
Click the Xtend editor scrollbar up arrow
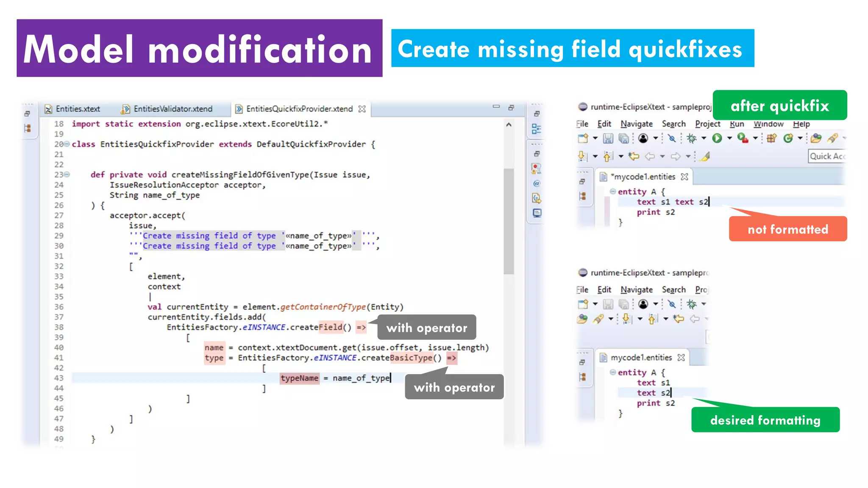pyautogui.click(x=509, y=125)
